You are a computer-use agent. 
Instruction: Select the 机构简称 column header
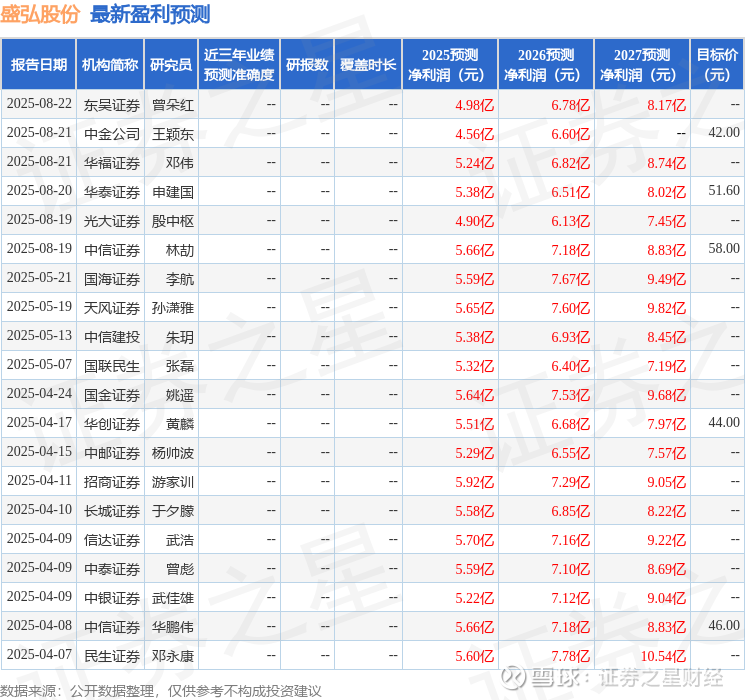pos(110,65)
